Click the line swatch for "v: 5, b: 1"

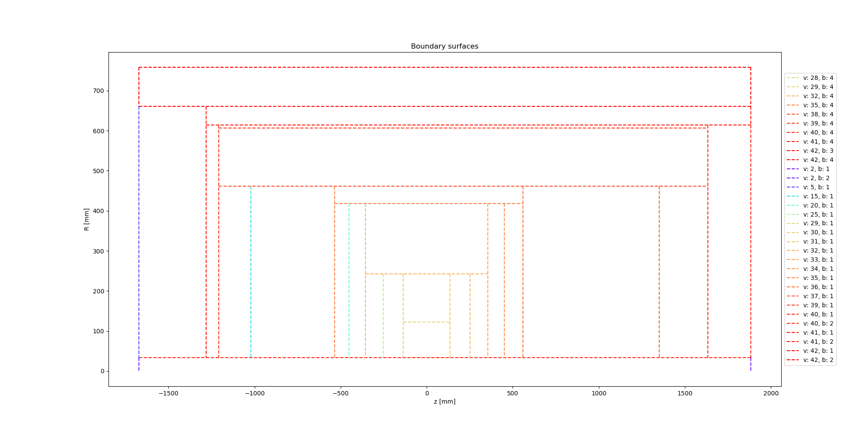[x=792, y=187]
